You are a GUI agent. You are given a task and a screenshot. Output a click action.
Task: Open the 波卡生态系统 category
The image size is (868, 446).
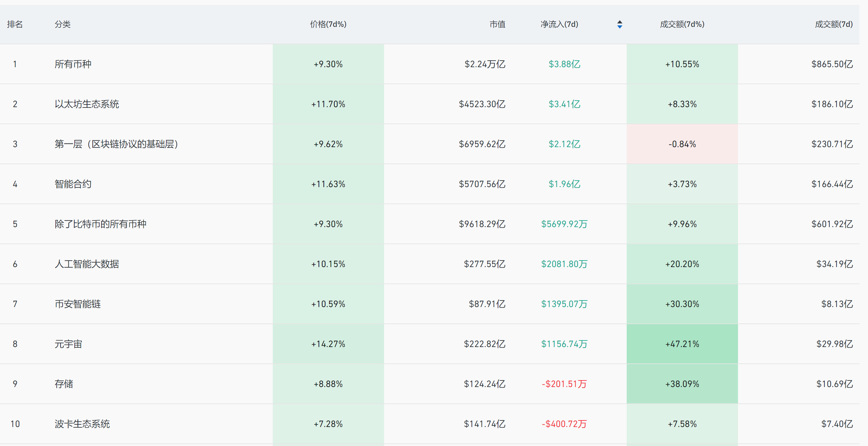(82, 424)
